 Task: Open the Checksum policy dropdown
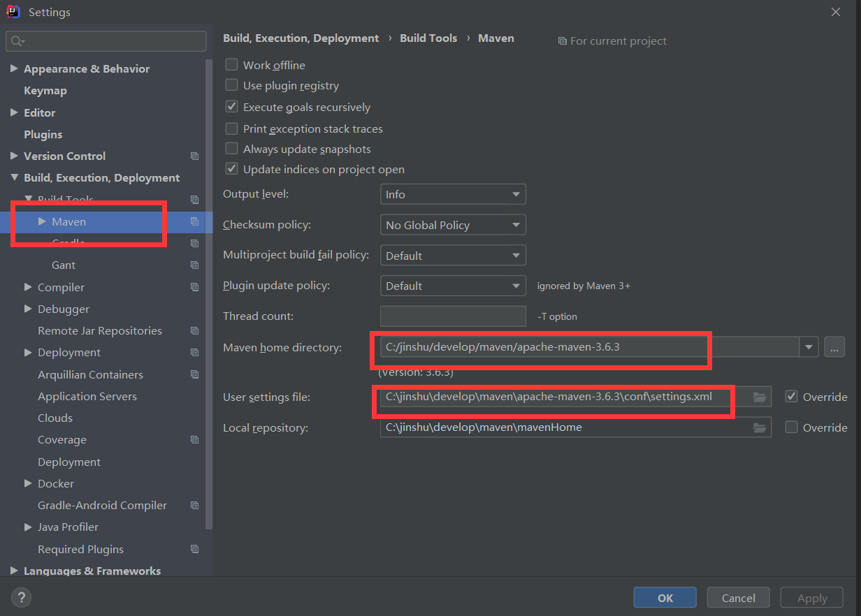tap(453, 225)
